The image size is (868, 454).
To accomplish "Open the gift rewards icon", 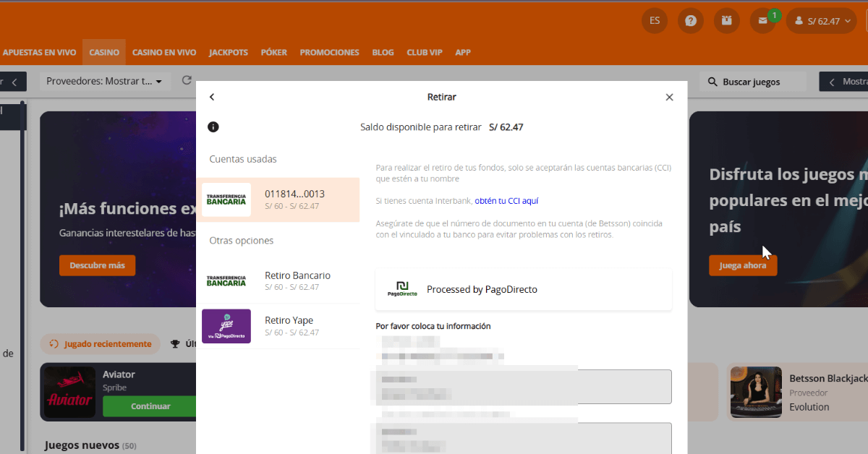I will pos(726,21).
